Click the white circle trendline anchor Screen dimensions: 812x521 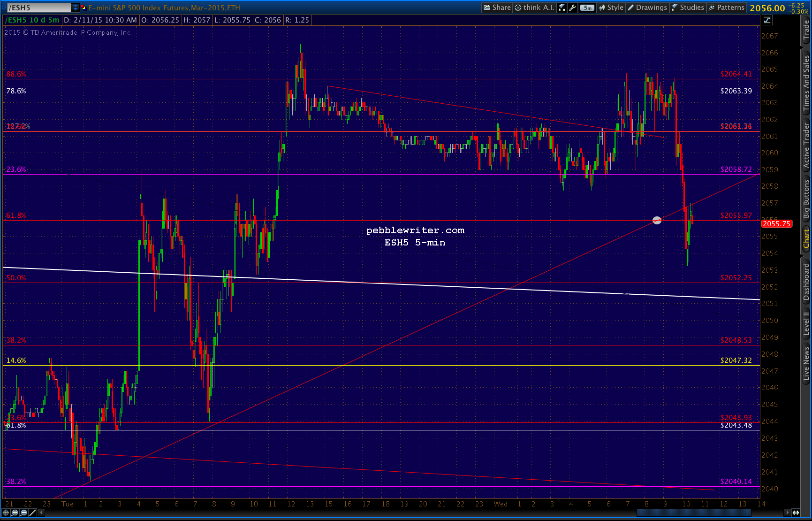(x=657, y=220)
